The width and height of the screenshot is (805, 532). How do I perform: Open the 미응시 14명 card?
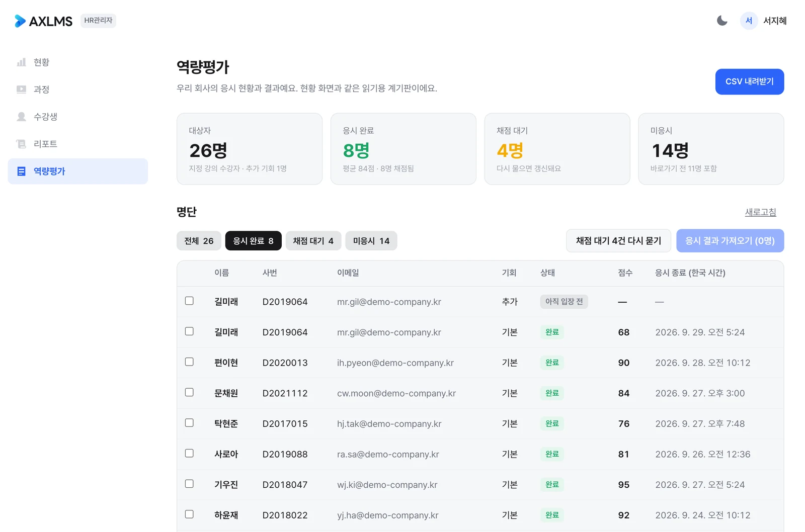coord(711,149)
